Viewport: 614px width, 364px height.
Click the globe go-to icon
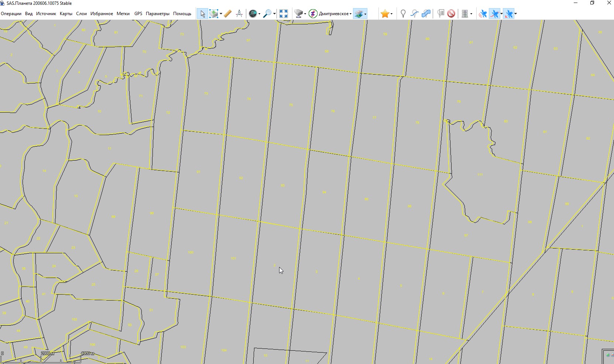253,14
